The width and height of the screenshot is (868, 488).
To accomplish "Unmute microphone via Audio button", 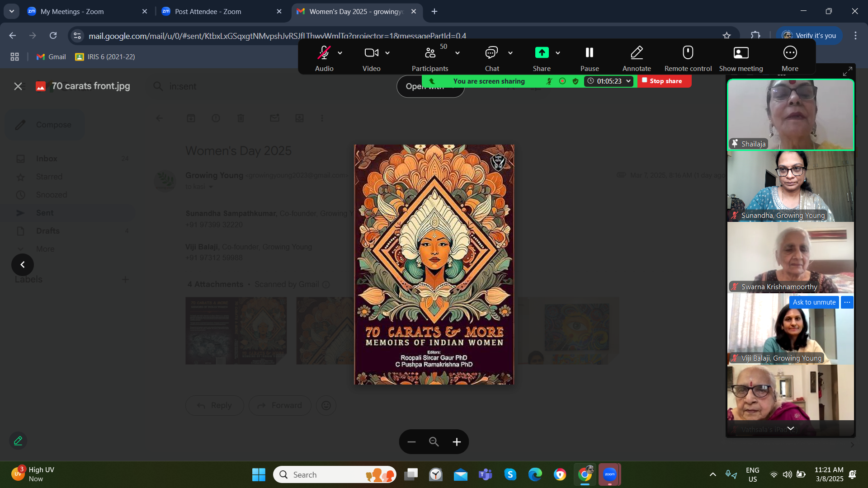I will click(x=324, y=53).
